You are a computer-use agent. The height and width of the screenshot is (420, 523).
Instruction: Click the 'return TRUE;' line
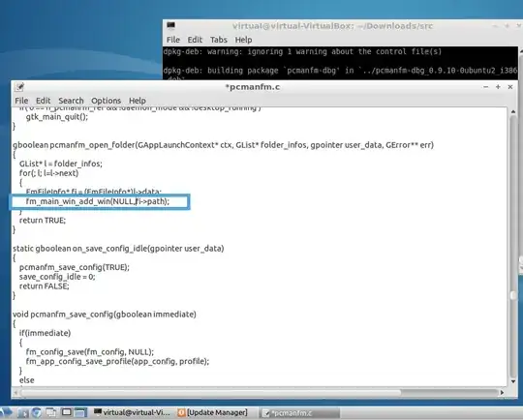pos(43,221)
